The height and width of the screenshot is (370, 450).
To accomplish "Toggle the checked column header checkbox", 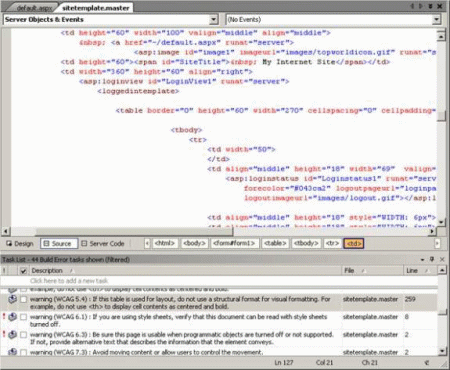I will 23,271.
